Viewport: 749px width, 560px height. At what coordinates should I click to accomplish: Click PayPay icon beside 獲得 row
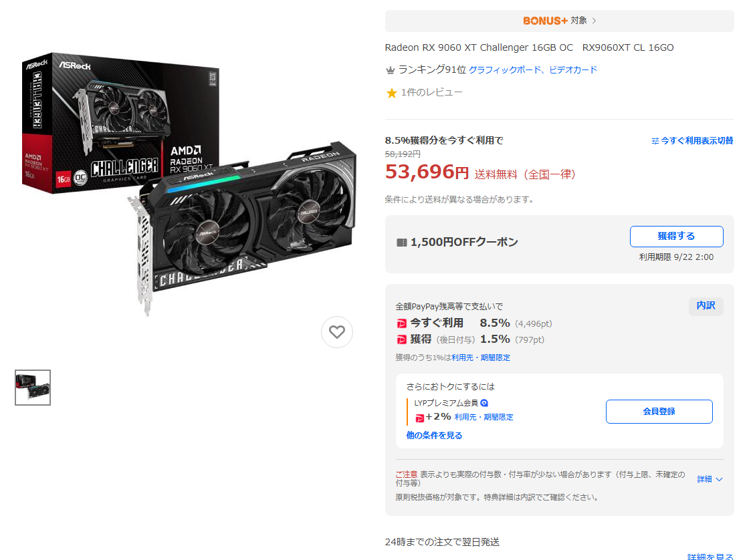pyautogui.click(x=402, y=340)
